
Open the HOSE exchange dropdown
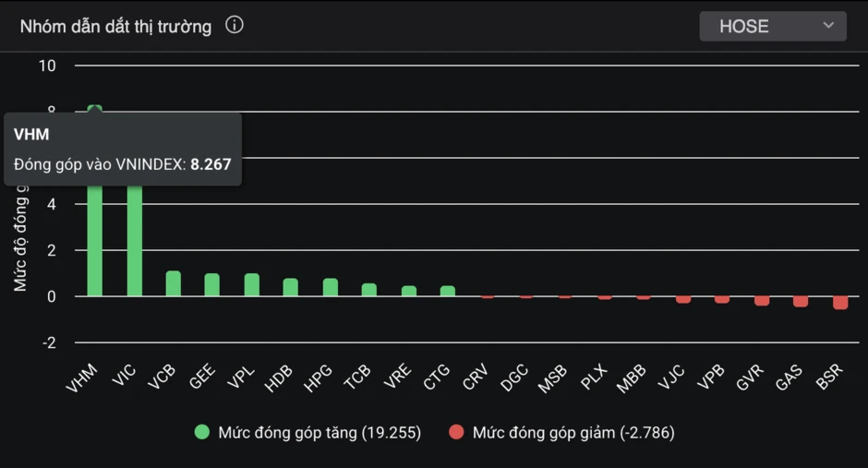pos(773,26)
